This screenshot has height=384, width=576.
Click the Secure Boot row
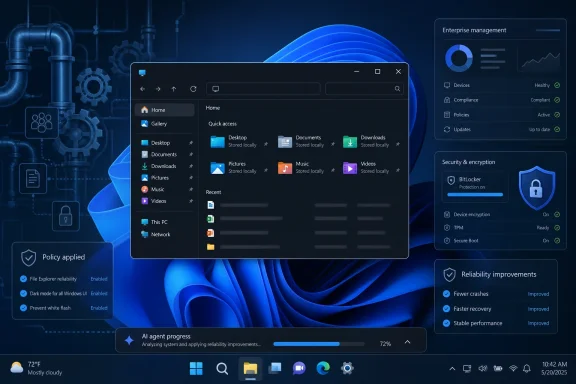point(501,241)
